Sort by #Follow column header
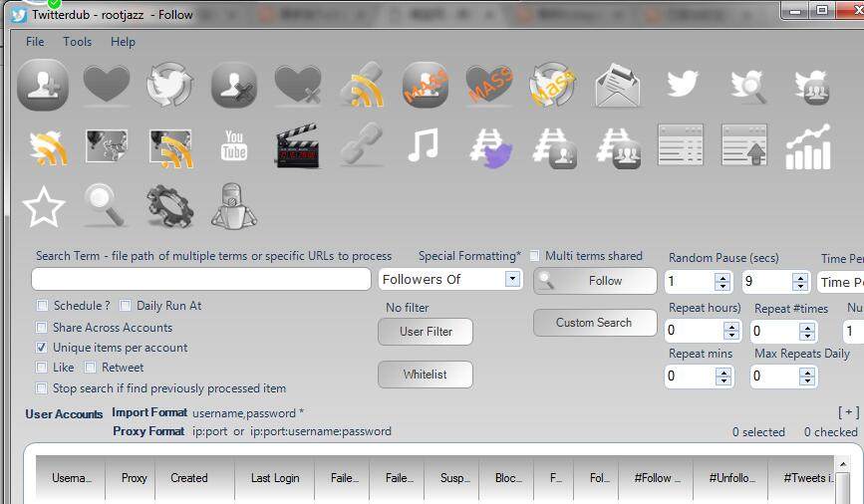 [656, 478]
